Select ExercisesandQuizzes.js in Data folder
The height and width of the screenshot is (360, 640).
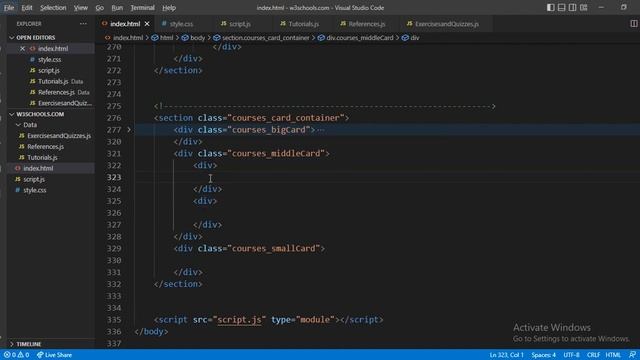59,136
